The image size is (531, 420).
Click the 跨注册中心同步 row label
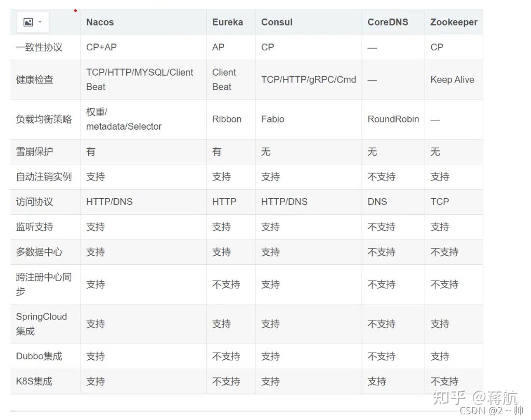(x=44, y=284)
